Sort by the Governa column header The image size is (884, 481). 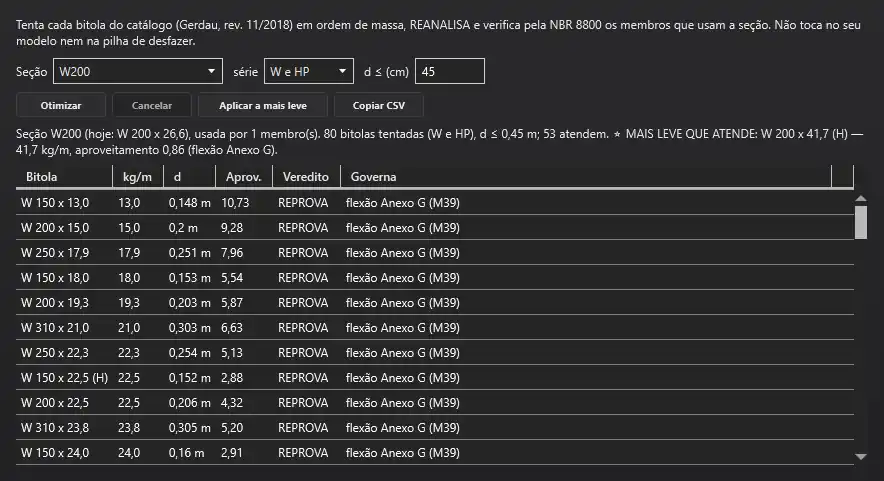coord(586,176)
